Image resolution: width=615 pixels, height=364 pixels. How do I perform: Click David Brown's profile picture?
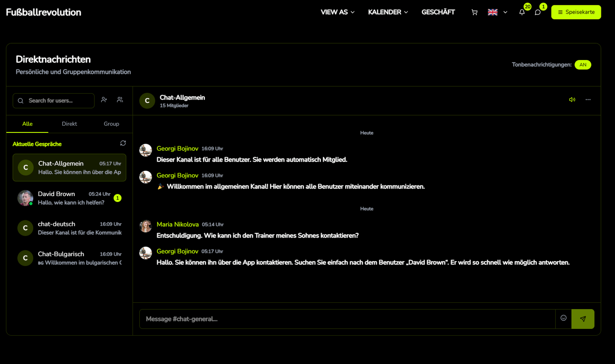pyautogui.click(x=25, y=198)
